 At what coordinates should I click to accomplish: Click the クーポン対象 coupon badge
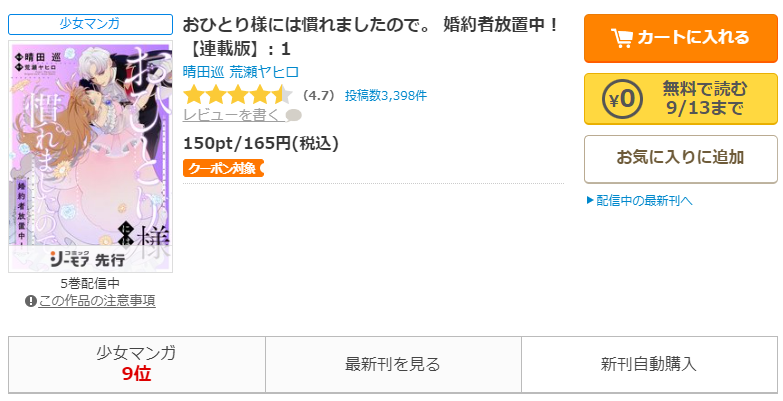tap(223, 168)
